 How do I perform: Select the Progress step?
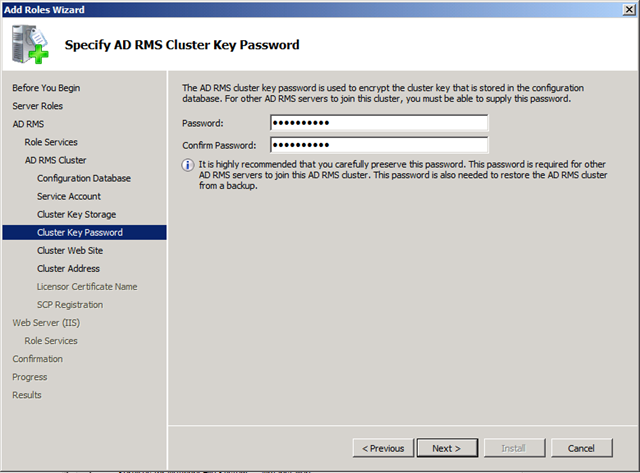pyautogui.click(x=30, y=377)
